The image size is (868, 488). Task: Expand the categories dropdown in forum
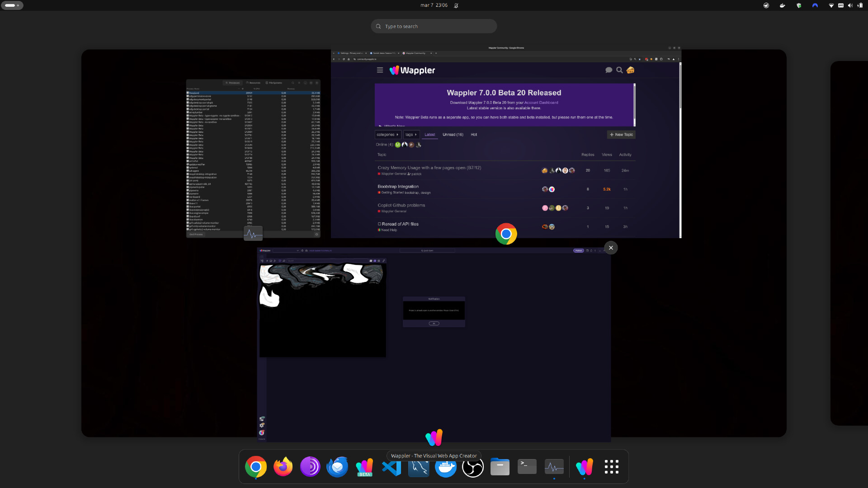click(x=387, y=135)
